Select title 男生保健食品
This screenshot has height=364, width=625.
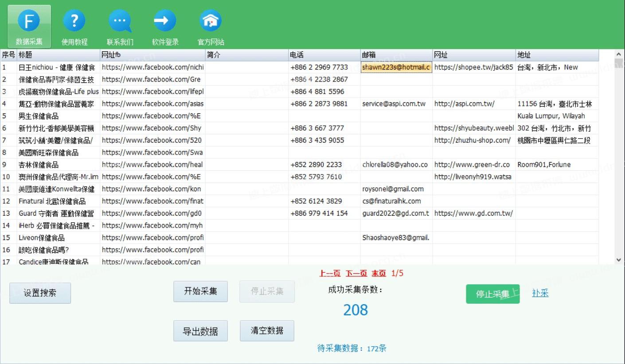[x=58, y=116]
